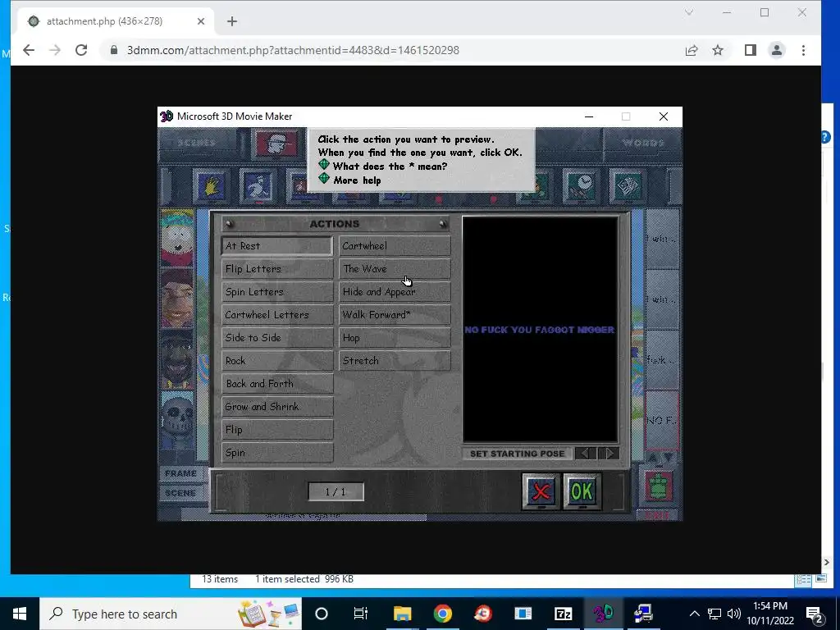The image size is (840, 630).
Task: Click the SCENE slider label
Action: tap(180, 493)
